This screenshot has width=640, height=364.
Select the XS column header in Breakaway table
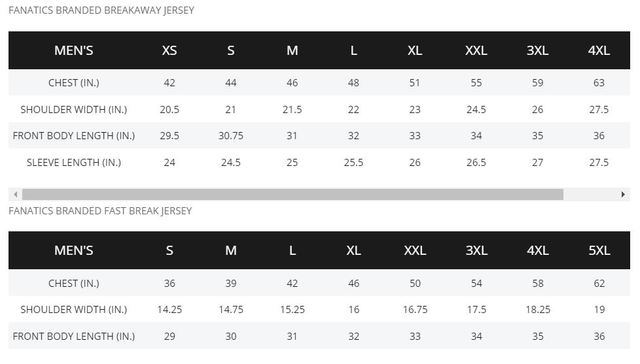pyautogui.click(x=169, y=50)
